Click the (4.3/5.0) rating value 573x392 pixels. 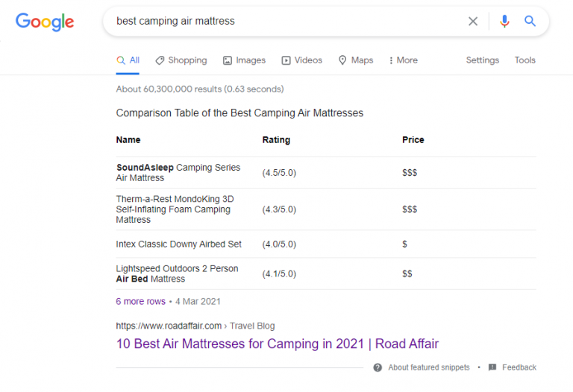(279, 209)
